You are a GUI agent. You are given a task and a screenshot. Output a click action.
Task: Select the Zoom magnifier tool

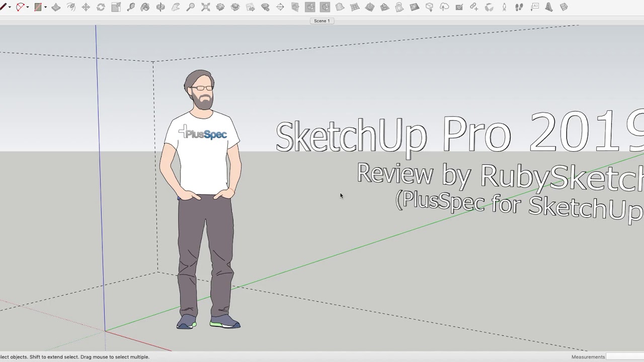point(190,7)
